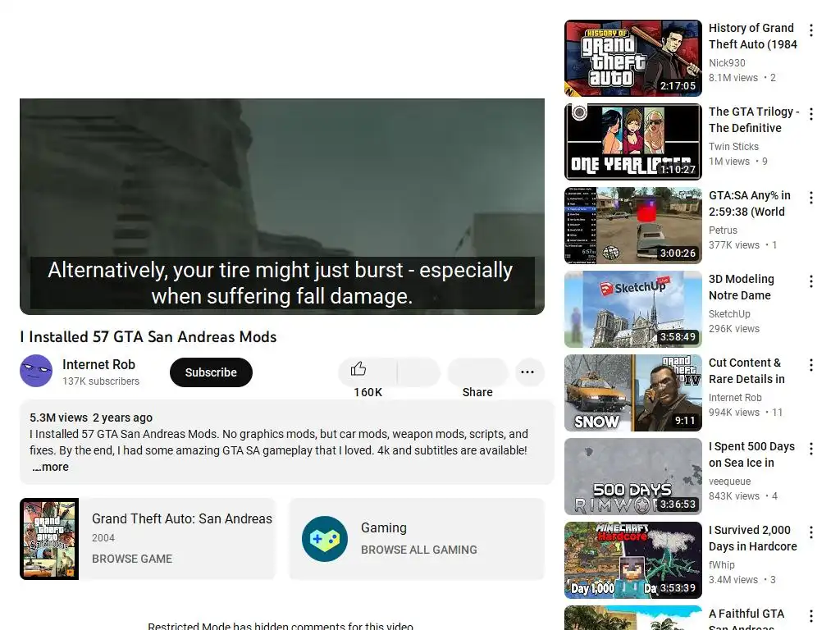Open video title Cut Content & Rare Details

(x=746, y=370)
